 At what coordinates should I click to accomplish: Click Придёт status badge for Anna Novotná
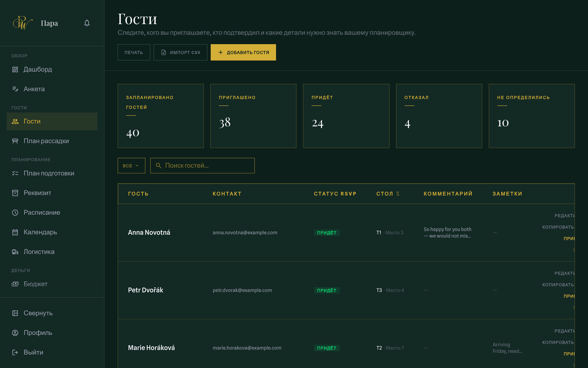326,233
